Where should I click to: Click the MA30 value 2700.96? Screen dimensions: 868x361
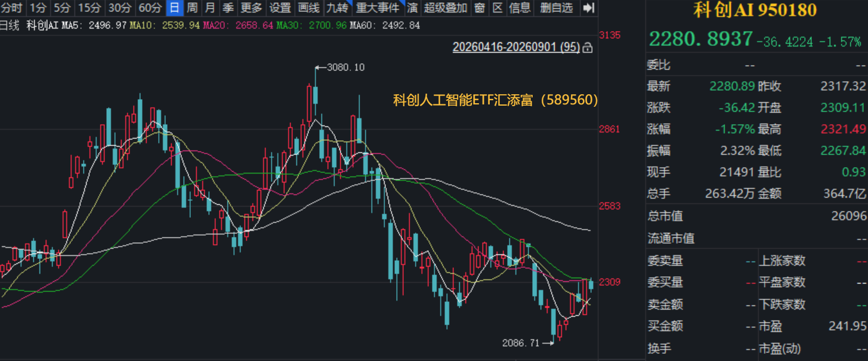[327, 25]
